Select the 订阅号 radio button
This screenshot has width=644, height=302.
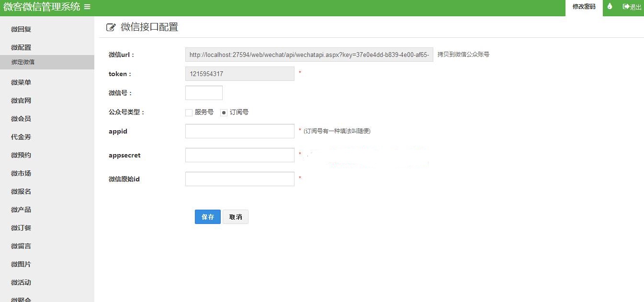[223, 112]
